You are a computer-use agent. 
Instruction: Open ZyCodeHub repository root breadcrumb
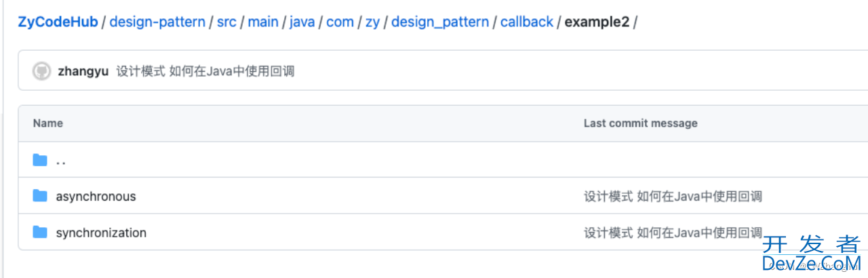click(58, 22)
